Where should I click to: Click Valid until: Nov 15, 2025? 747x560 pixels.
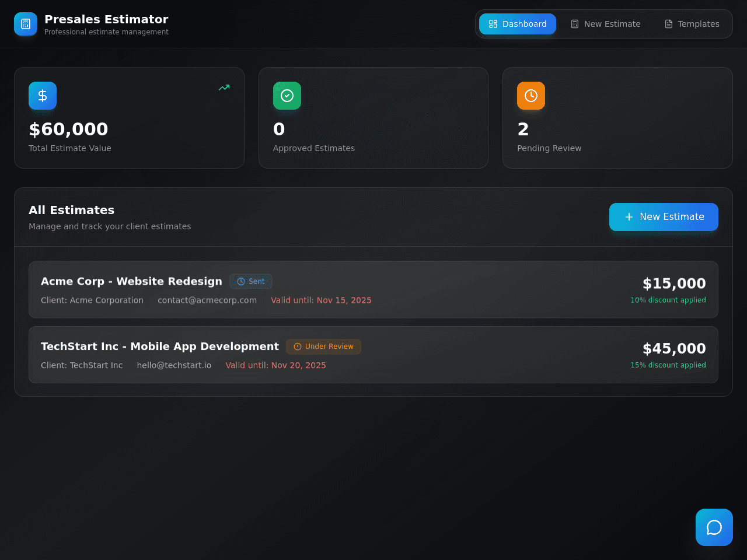[321, 300]
